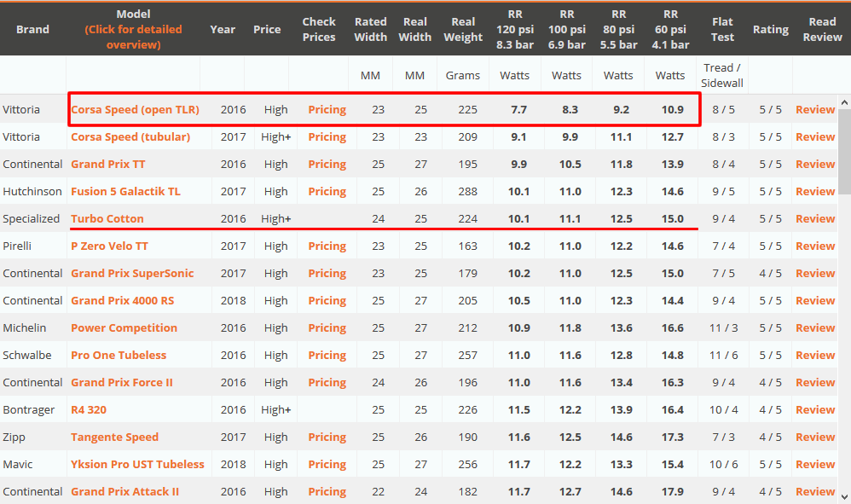The image size is (851, 504).
Task: Select Specialized brand cell
Action: click(x=31, y=218)
